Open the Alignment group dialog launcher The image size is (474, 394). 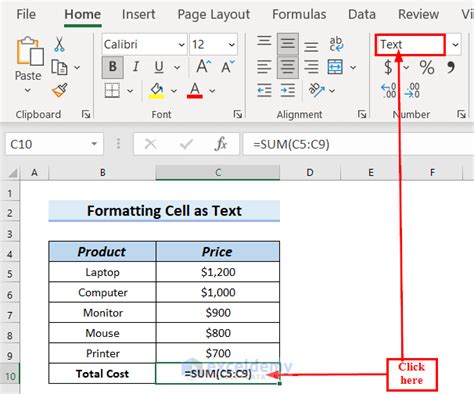[x=362, y=114]
